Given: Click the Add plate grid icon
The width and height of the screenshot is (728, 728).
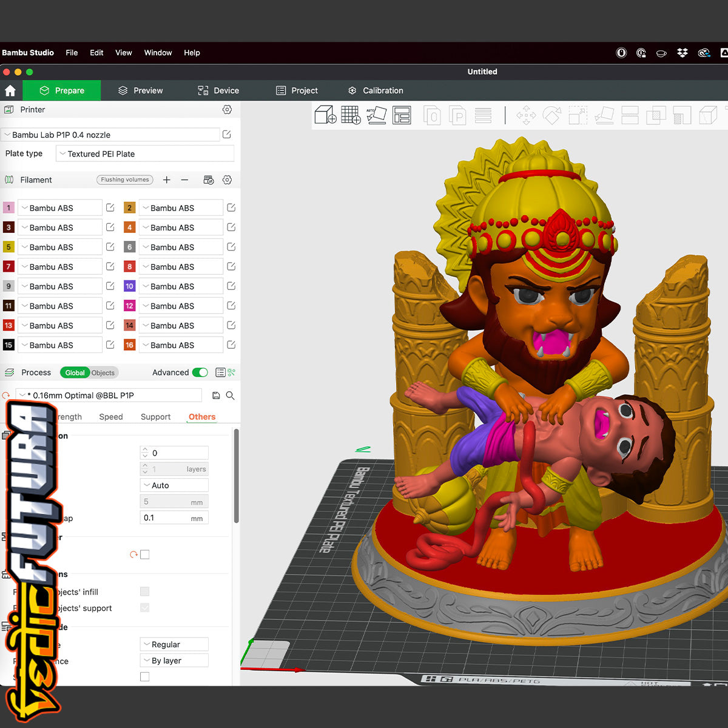Looking at the screenshot, I should (x=351, y=115).
